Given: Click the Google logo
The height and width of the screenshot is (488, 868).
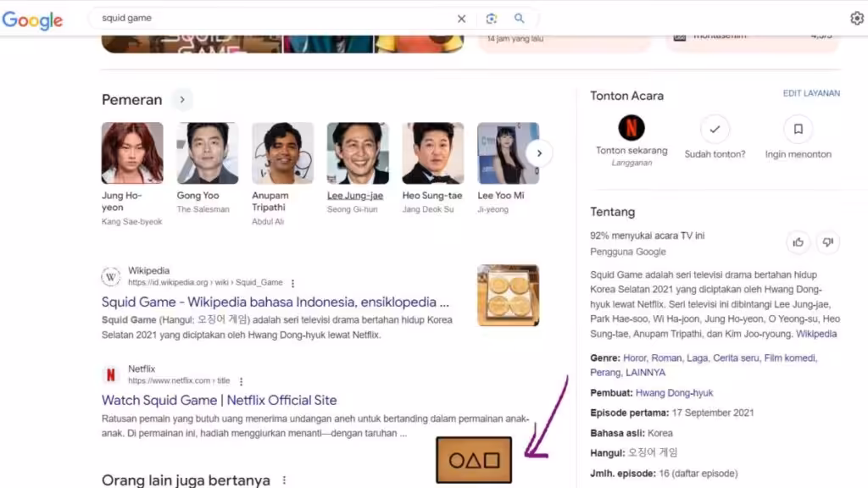Looking at the screenshot, I should (32, 20).
